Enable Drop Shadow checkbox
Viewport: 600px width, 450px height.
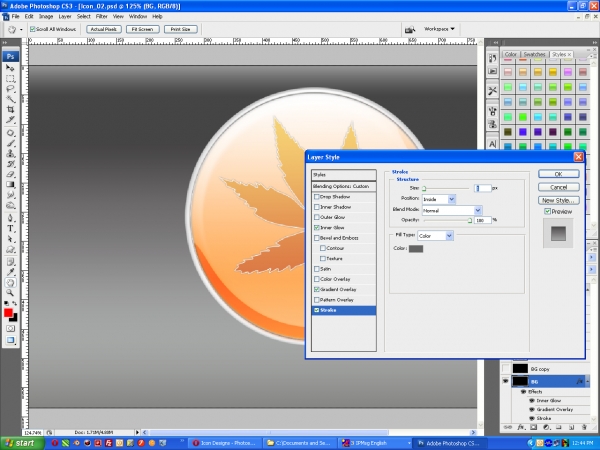pyautogui.click(x=316, y=197)
